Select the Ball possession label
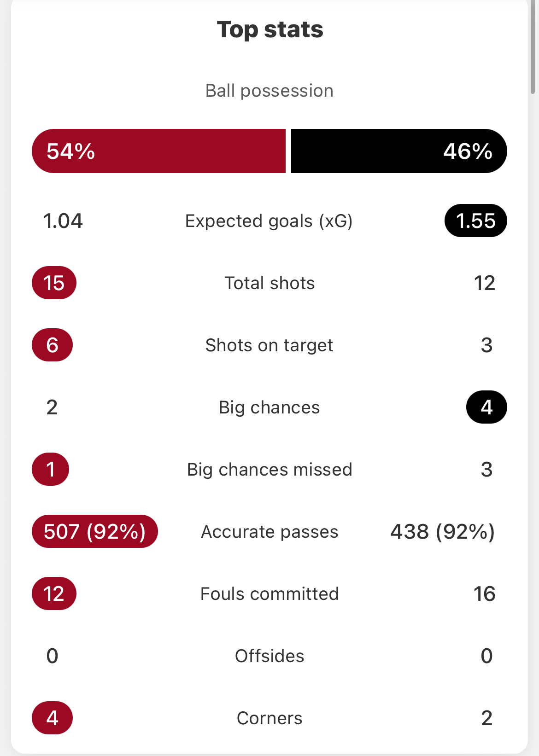This screenshot has width=539, height=756. pos(269,91)
